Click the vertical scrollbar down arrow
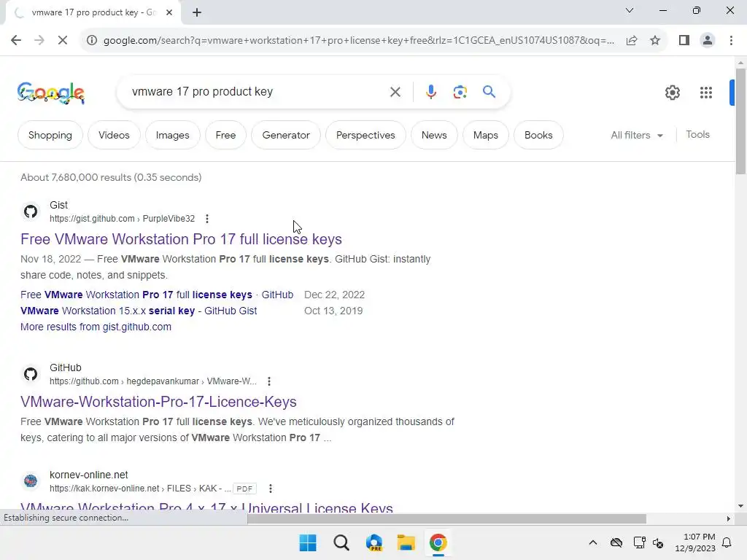Image resolution: width=747 pixels, height=560 pixels. (740, 506)
